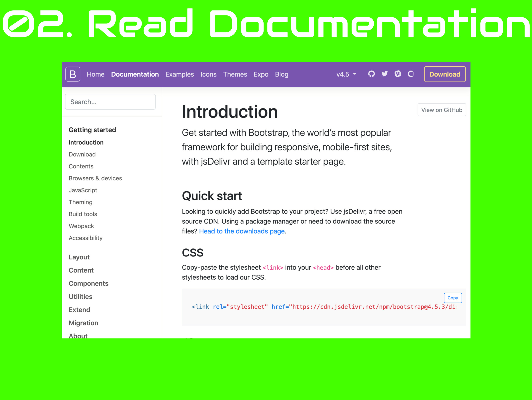Open Download in the sidebar
The image size is (532, 400).
[x=82, y=154]
